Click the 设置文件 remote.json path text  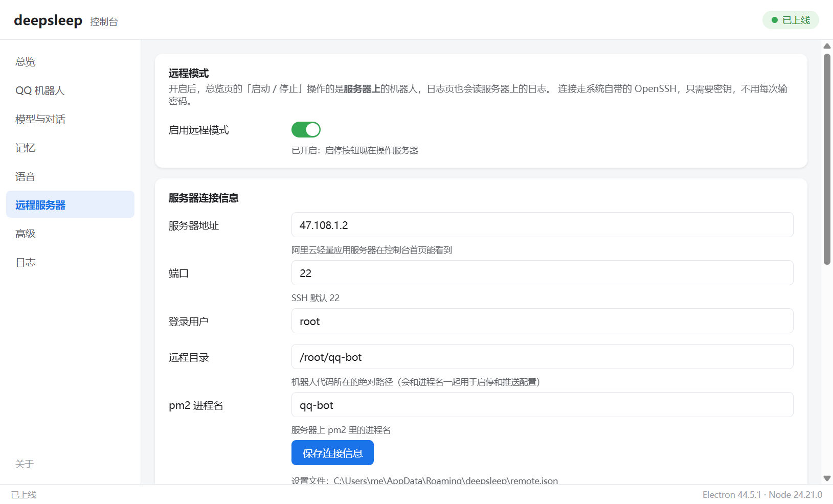[x=424, y=480]
